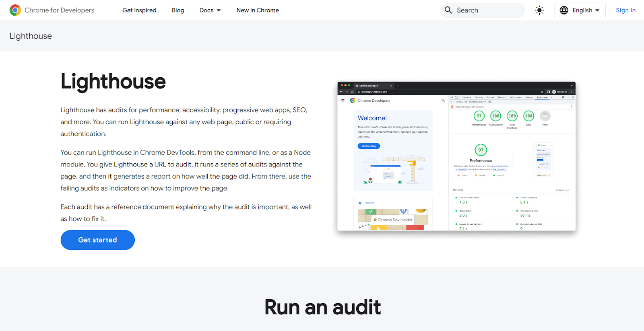This screenshot has width=644, height=331.
Task: Click the Sign in link
Action: pos(625,10)
